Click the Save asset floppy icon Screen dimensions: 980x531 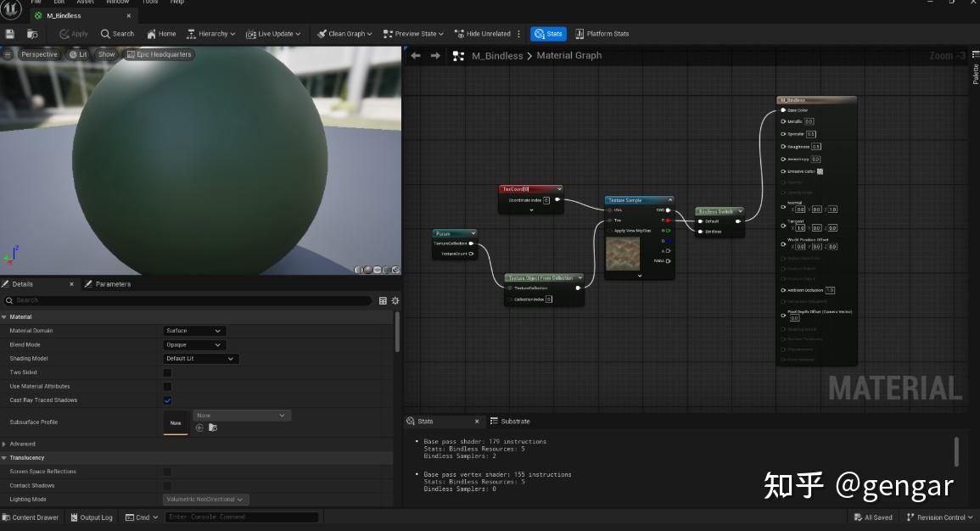point(10,34)
